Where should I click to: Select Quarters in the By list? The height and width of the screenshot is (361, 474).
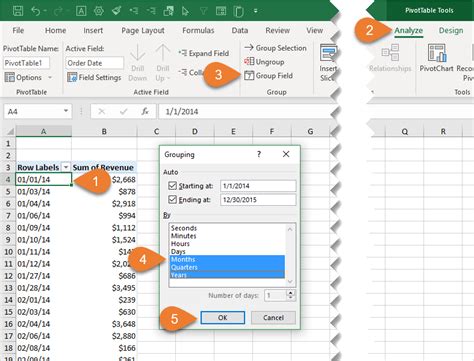[x=227, y=267]
